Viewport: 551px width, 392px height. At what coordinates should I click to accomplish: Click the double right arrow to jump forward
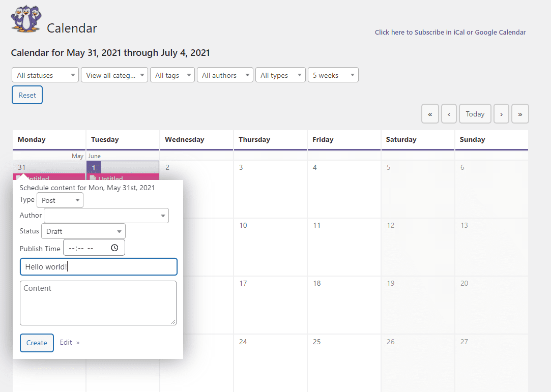(520, 113)
